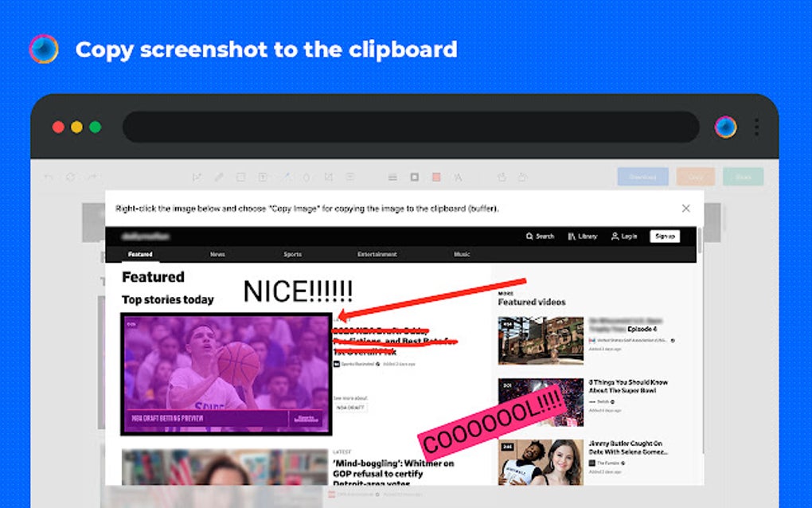
Task: Open the browser three-dot menu
Action: click(x=755, y=127)
